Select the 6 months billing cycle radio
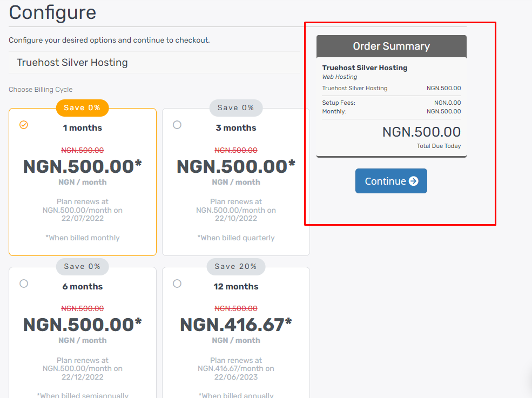Image resolution: width=532 pixels, height=398 pixels. coord(24,284)
